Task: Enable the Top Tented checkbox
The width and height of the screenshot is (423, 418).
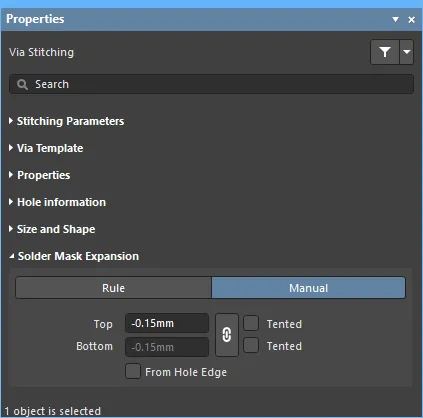Action: point(251,323)
